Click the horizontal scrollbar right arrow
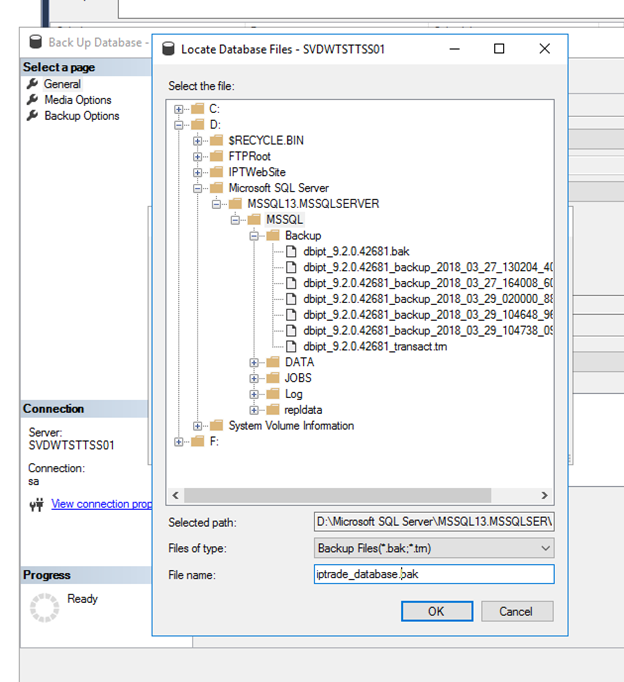This screenshot has width=624, height=682. pyautogui.click(x=544, y=495)
